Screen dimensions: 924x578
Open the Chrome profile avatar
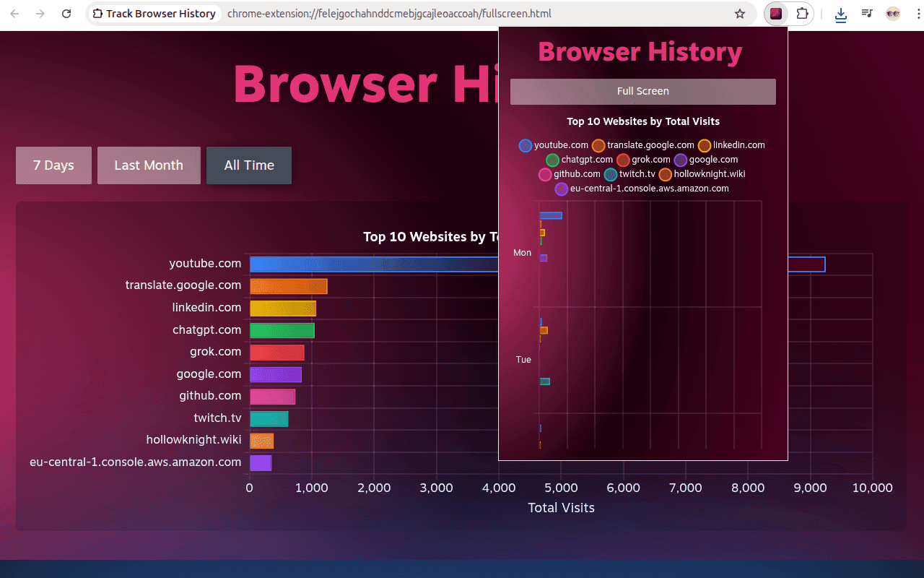pyautogui.click(x=893, y=13)
